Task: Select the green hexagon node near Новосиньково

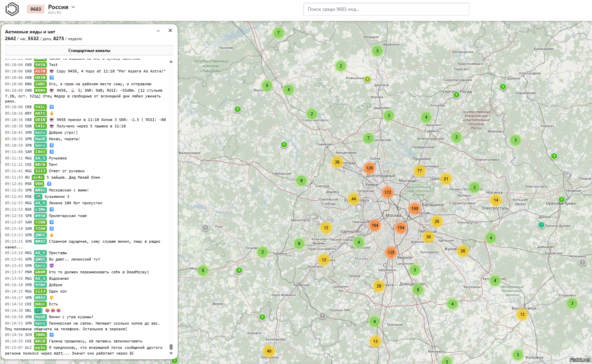Action: click(367, 79)
